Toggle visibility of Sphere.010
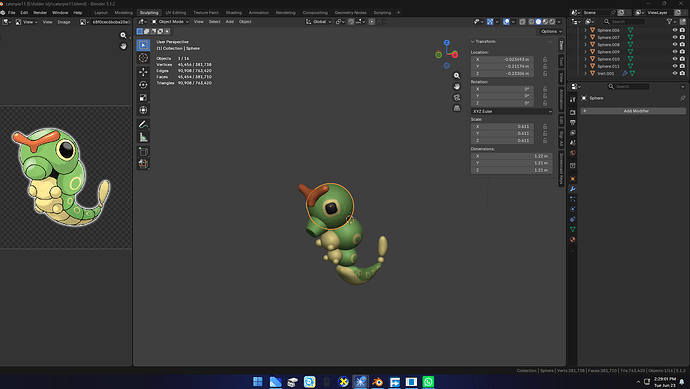 point(675,59)
